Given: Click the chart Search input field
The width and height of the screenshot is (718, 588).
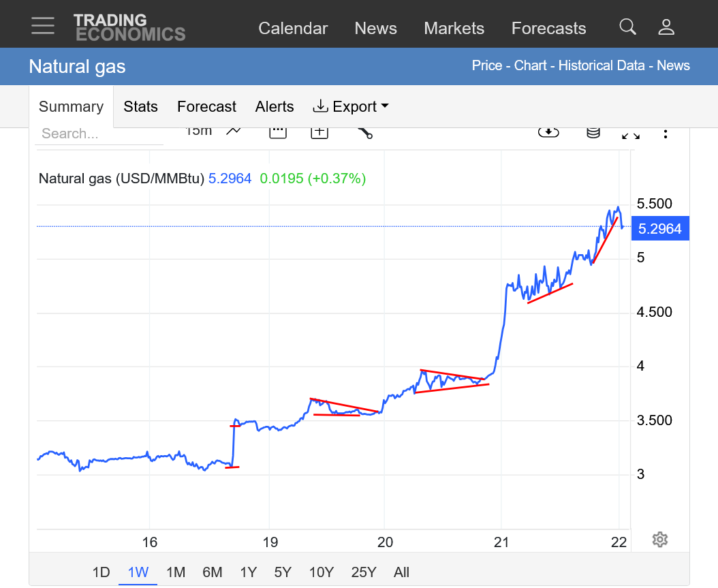Looking at the screenshot, I should pyautogui.click(x=99, y=134).
